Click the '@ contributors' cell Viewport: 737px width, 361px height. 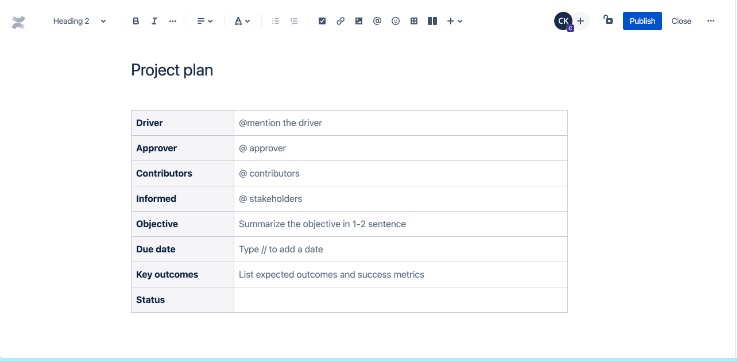click(x=400, y=173)
